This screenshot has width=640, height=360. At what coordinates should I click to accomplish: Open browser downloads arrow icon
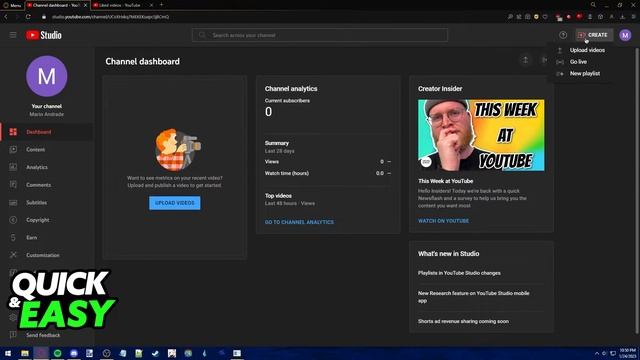click(622, 17)
